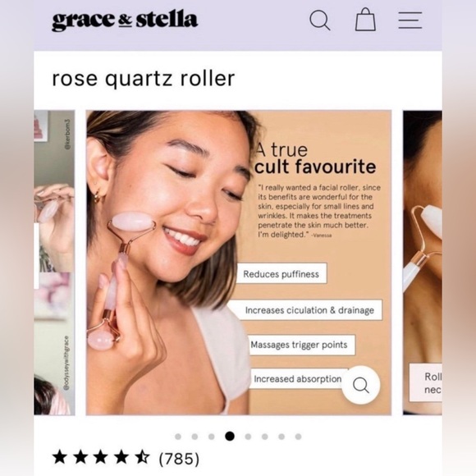476x476 pixels.
Task: Go to fifth carousel slide dot
Action: pos(248,437)
